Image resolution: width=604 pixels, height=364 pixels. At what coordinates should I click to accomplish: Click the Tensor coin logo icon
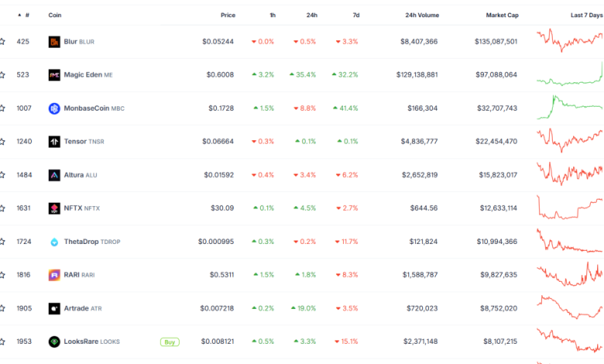coord(54,142)
